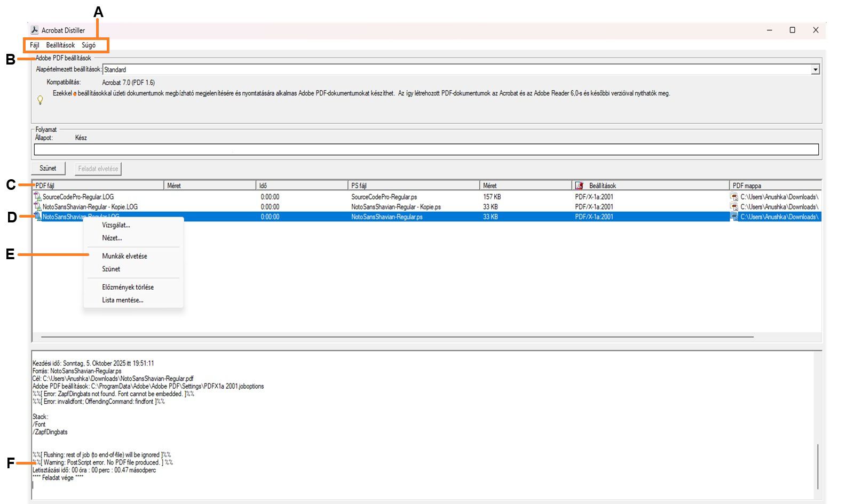Choose Nézet... from the context menu
Viewport: 854px width, 504px height.
[133, 238]
